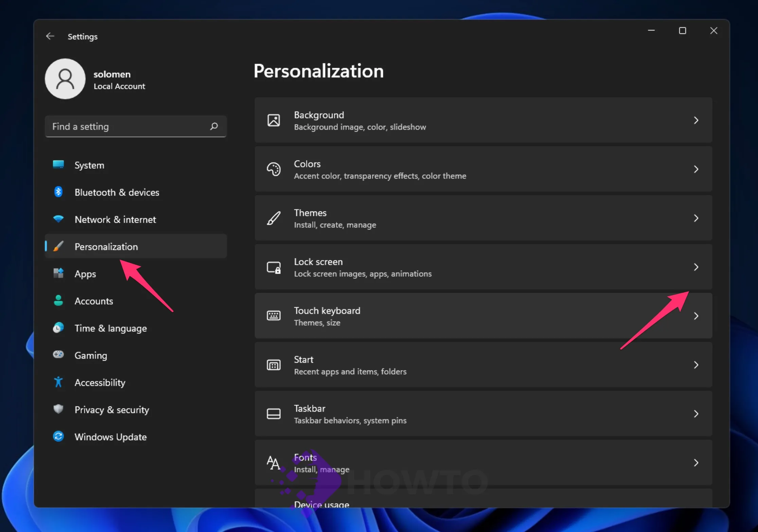758x532 pixels.
Task: Click 'Accent color, transparency effects, color theme'
Action: coord(380,176)
